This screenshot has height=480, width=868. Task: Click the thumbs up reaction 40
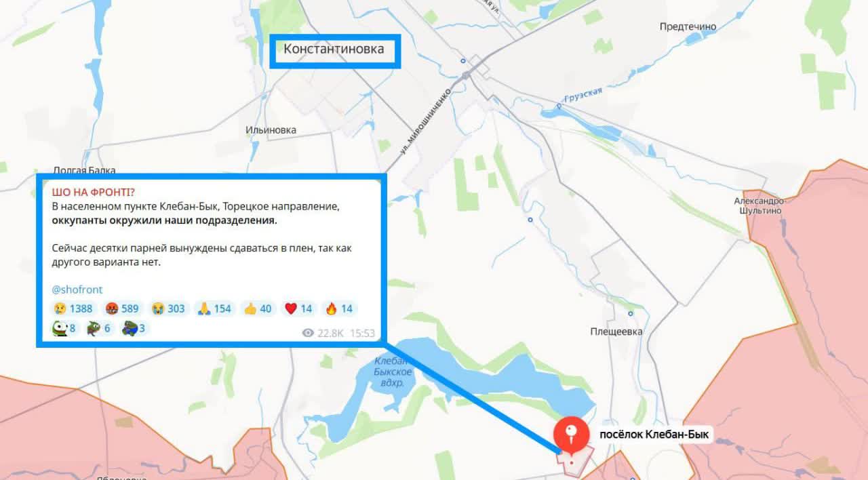click(258, 308)
